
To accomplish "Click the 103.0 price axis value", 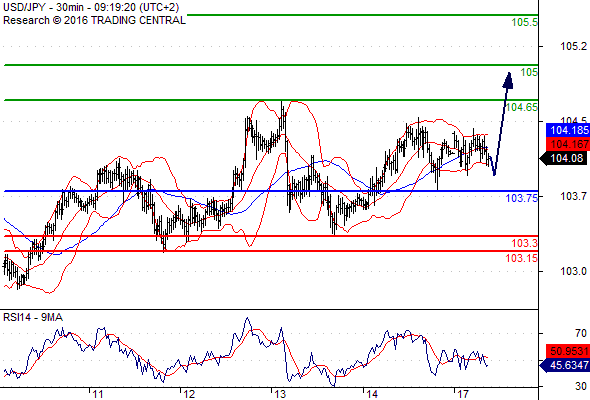I will [x=573, y=271].
